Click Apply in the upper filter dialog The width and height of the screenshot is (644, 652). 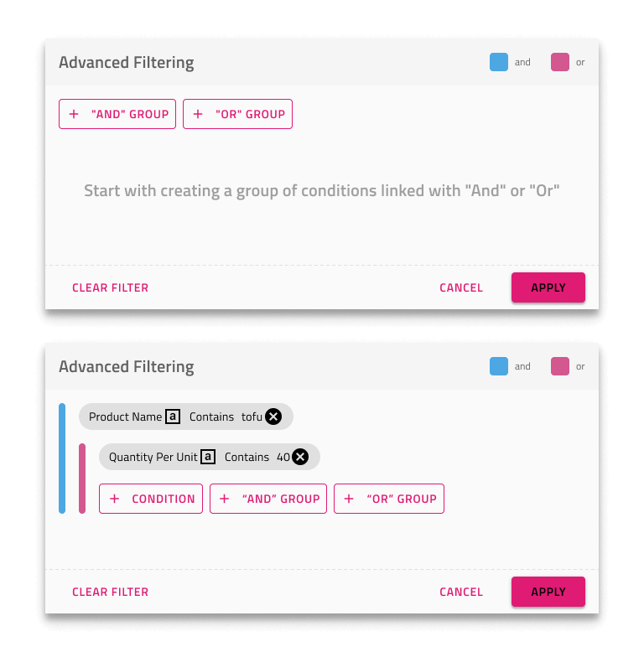548,287
